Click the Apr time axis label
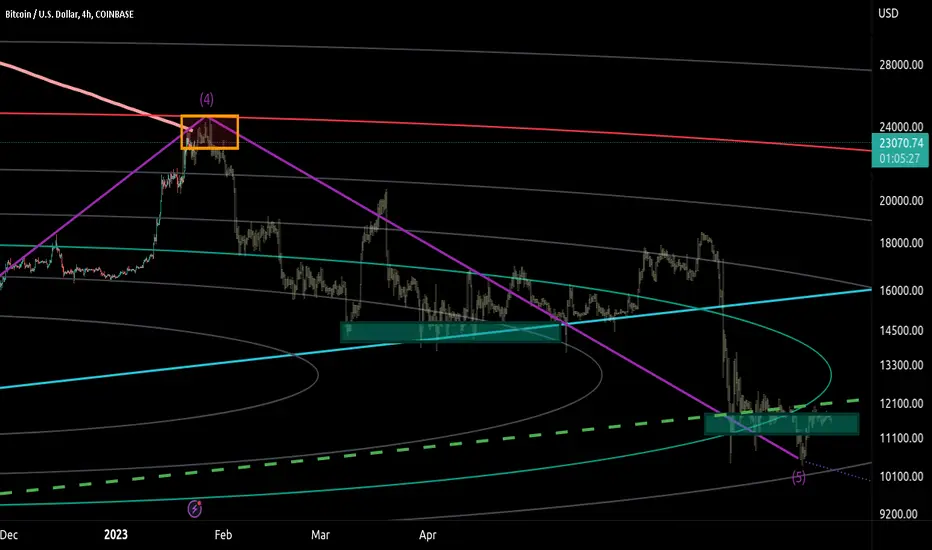The image size is (932, 550). pyautogui.click(x=427, y=535)
